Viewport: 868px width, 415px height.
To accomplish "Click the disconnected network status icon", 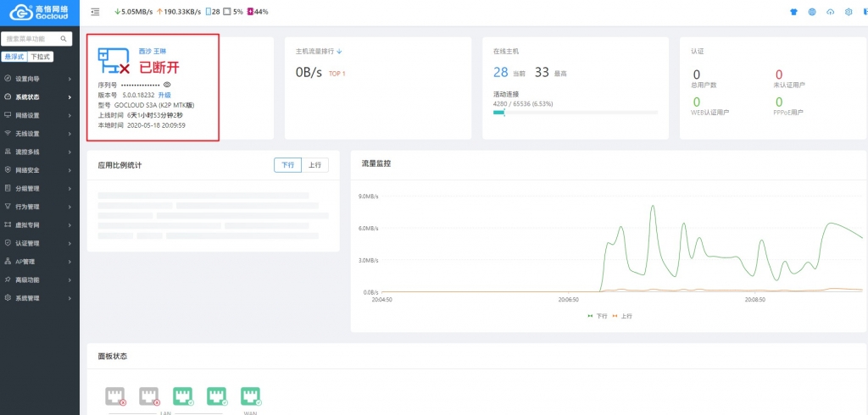I will 114,61.
